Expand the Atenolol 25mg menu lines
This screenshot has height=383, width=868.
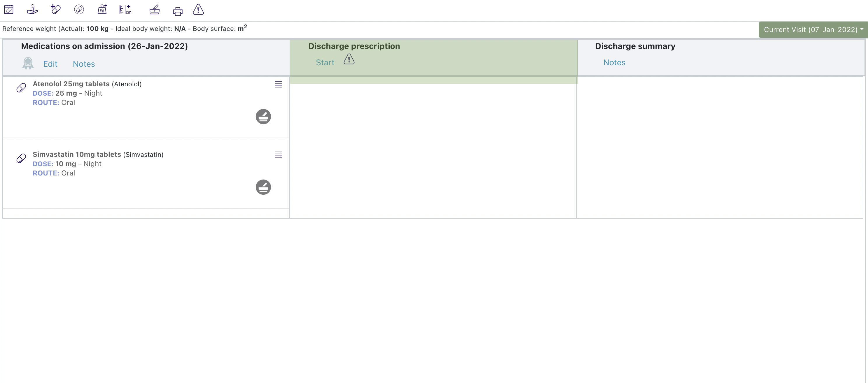278,84
